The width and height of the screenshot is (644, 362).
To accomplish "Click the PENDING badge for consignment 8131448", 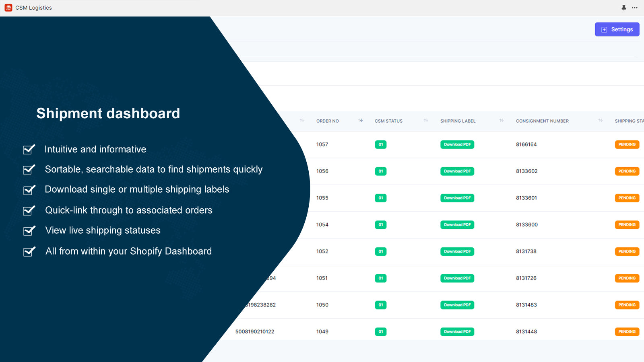I will coord(627,332).
